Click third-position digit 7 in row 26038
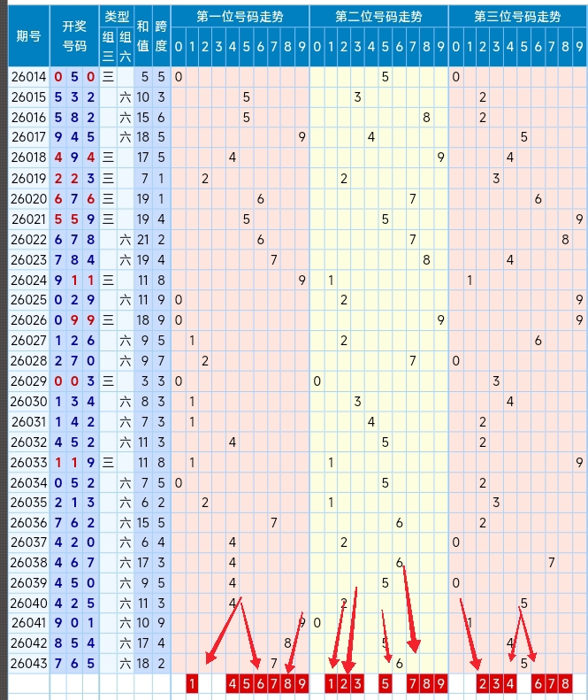 (552, 562)
